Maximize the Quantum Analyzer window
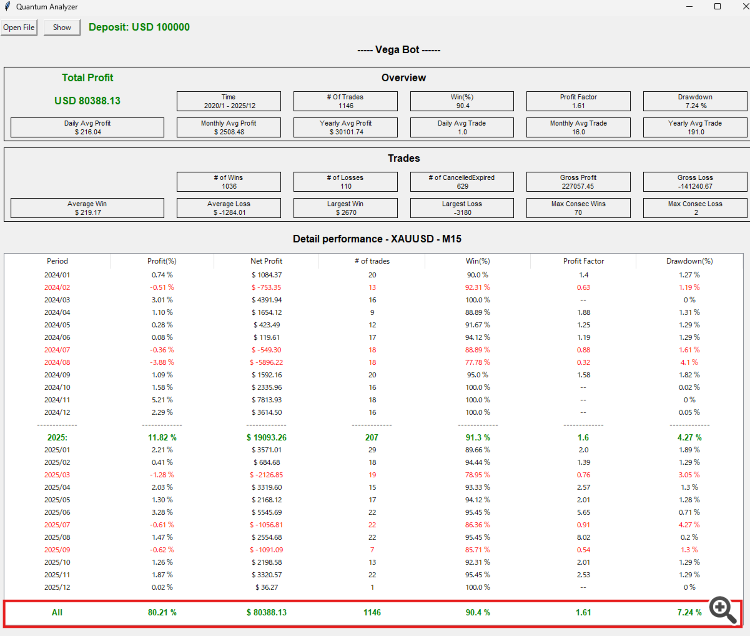 [x=717, y=6]
